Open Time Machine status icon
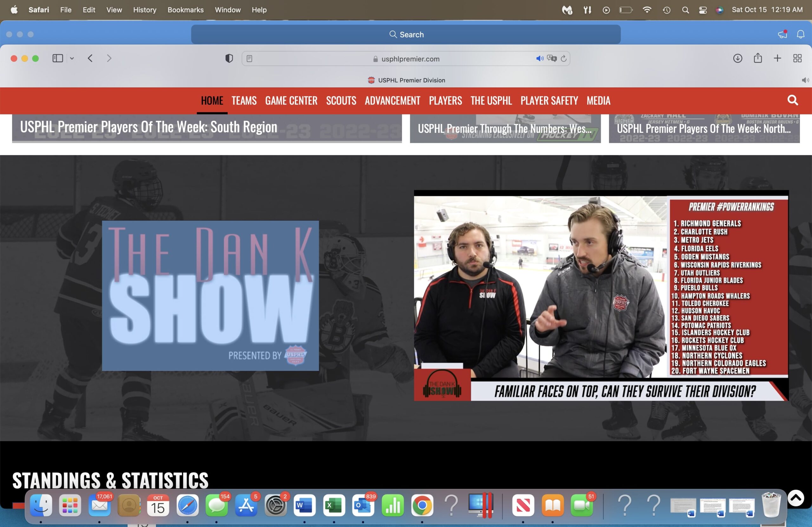812x527 pixels. (666, 10)
